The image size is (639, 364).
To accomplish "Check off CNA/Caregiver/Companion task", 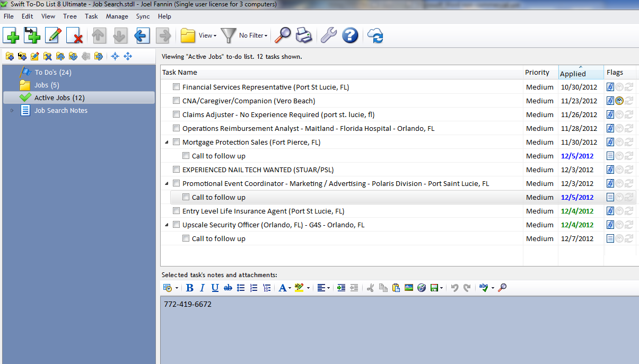I will coord(177,101).
